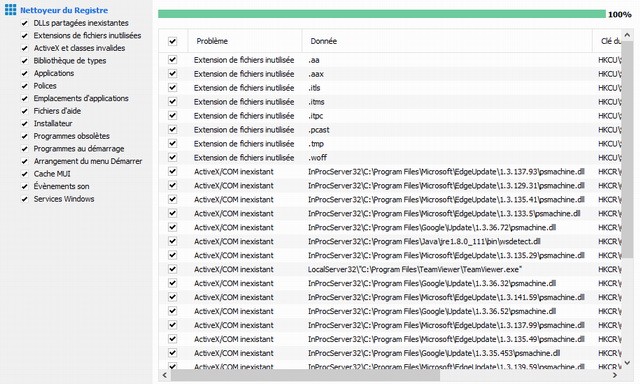The image size is (640, 384).
Task: Toggle ActiveX et classes invalides option
Action: pos(24,48)
